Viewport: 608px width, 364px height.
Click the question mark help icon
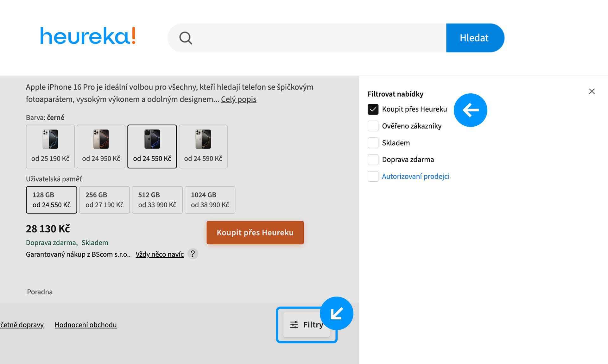pos(193,254)
